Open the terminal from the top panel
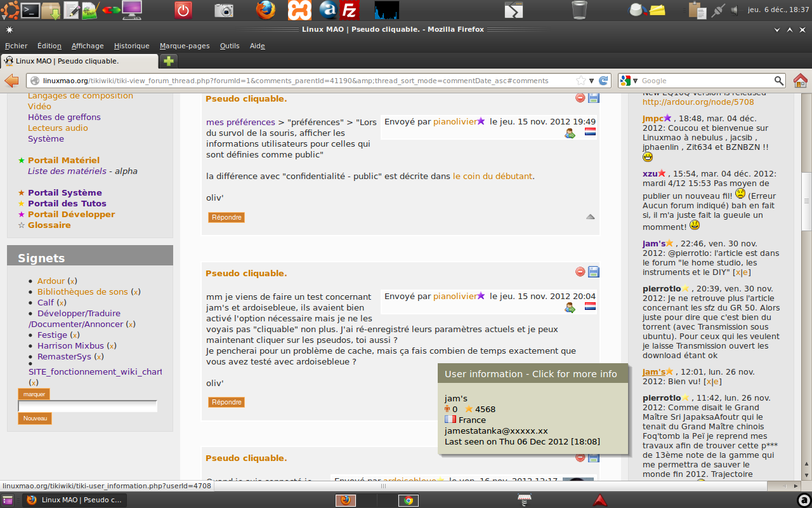This screenshot has height=508, width=812. pos(30,10)
